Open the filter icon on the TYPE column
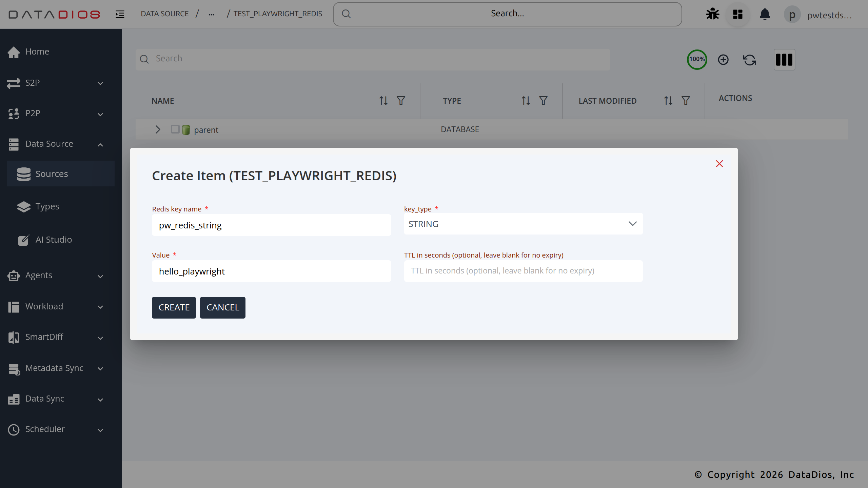The height and width of the screenshot is (488, 868). (543, 101)
